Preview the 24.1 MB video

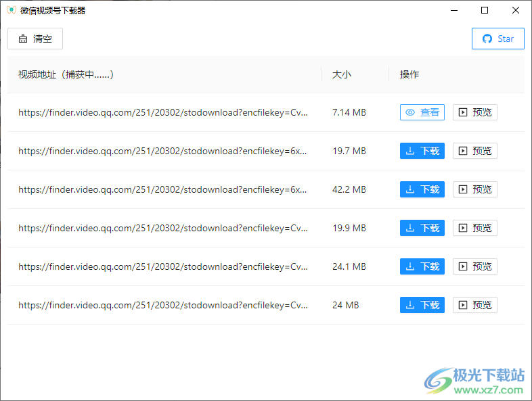(475, 266)
